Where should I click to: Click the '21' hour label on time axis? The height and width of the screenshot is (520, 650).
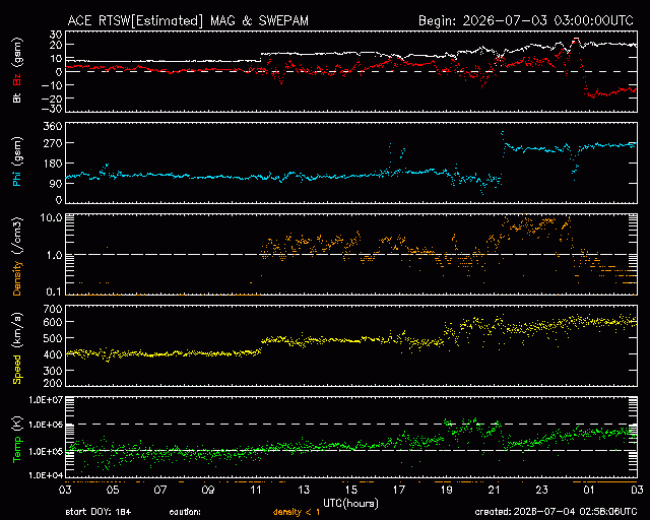[494, 490]
